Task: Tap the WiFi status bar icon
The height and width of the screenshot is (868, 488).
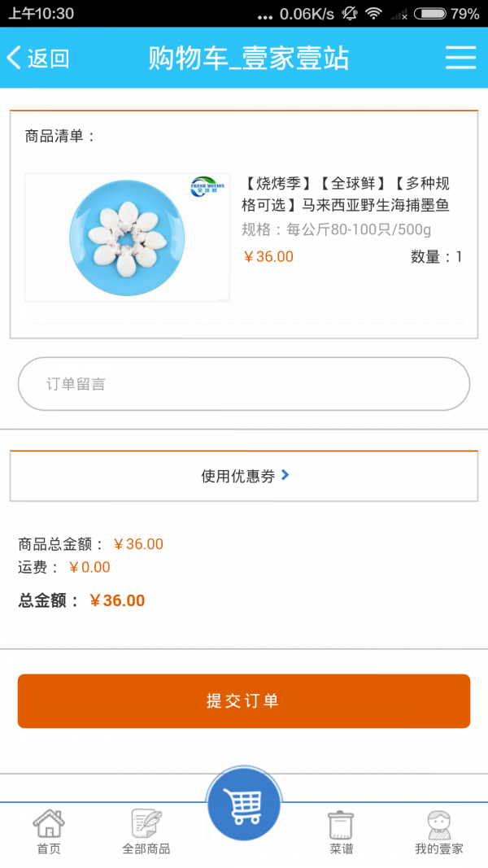Action: (x=373, y=14)
